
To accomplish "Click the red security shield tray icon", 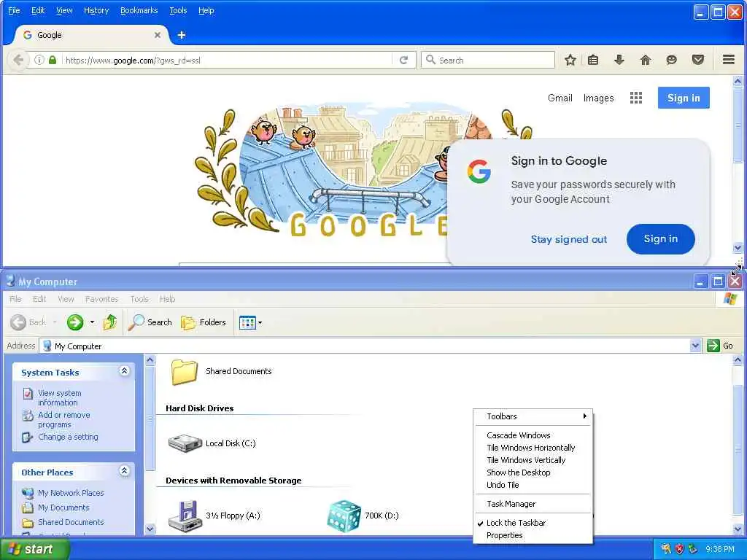I will pos(679,549).
